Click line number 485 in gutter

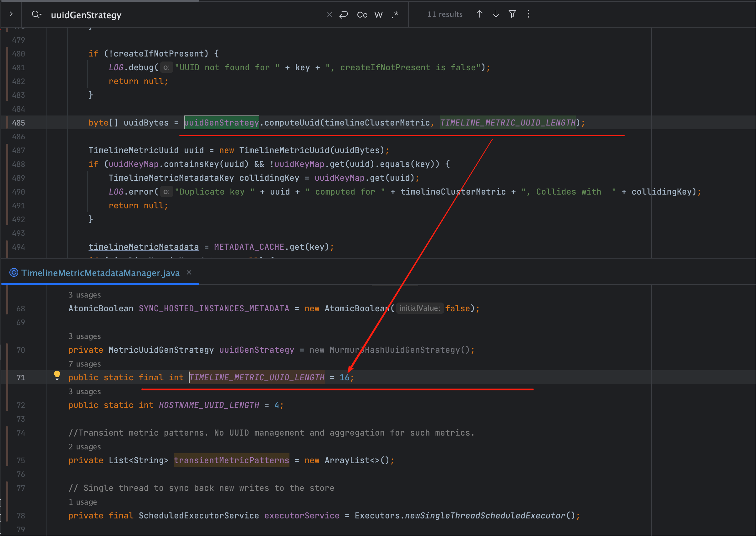point(19,123)
